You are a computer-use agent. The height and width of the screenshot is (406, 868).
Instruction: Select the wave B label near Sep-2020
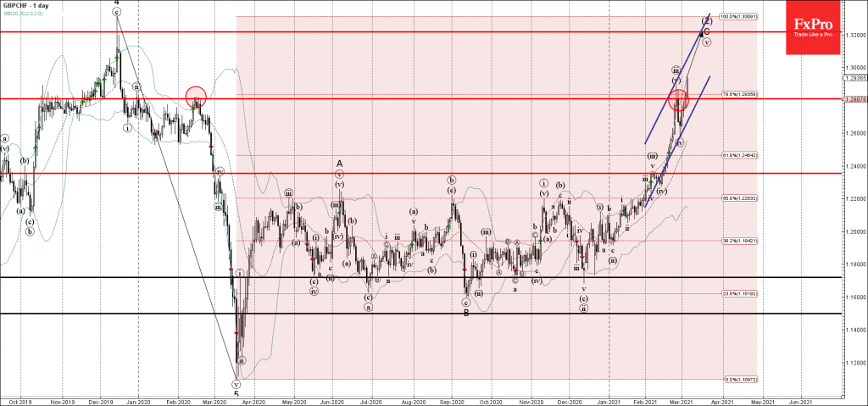click(465, 312)
